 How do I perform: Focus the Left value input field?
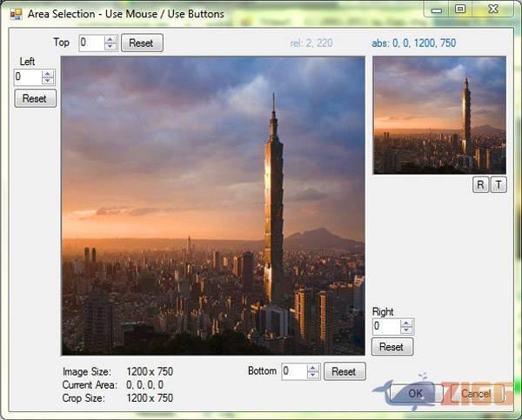click(26, 77)
